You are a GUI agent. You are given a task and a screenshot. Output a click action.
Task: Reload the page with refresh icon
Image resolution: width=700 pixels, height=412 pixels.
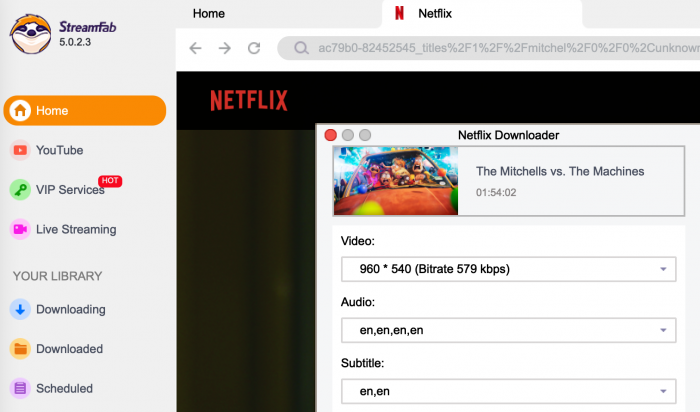coord(254,48)
